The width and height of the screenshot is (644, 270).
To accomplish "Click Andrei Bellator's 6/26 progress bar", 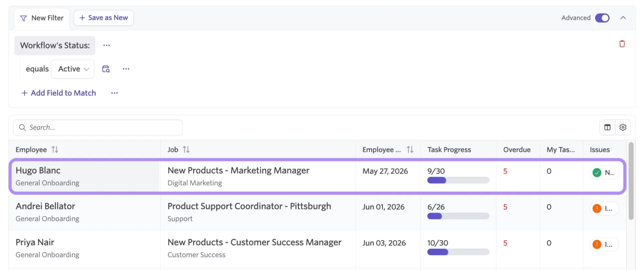I will click(458, 216).
